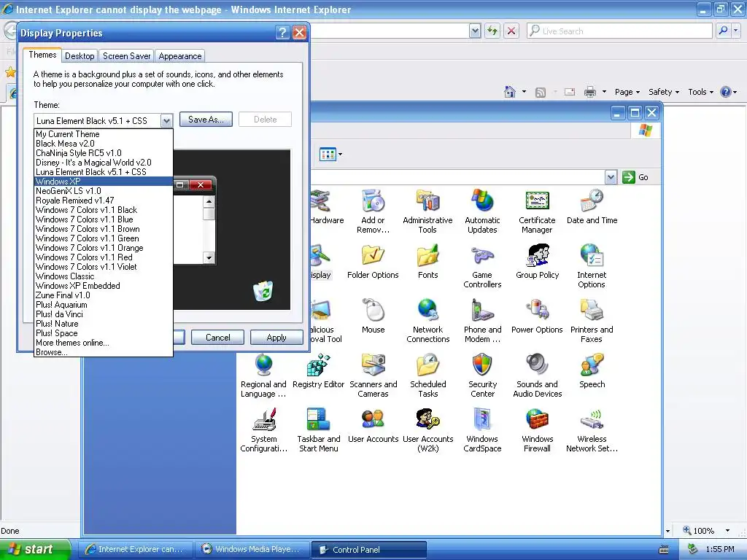Screen dimensions: 747x560
Task: Switch to Windows Media Player taskbar item
Action: [252, 549]
